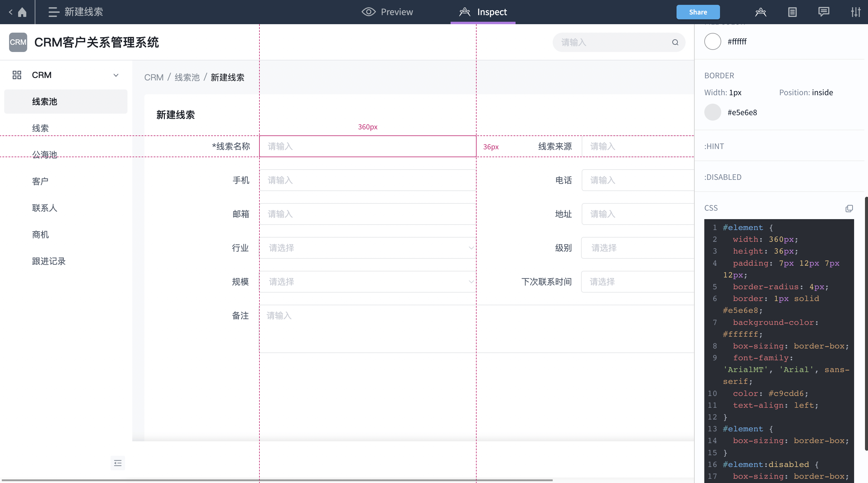Open 线索池 from the breadcrumb

187,77
